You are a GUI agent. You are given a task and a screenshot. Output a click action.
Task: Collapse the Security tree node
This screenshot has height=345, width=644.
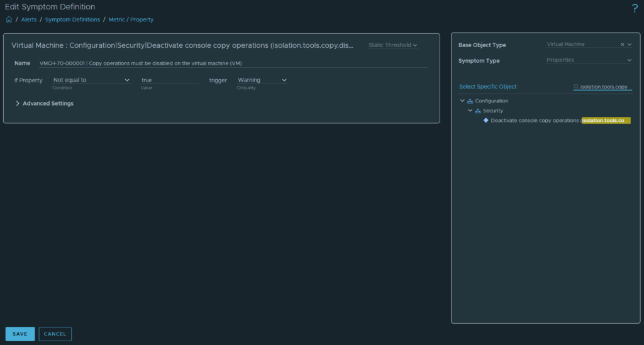click(470, 111)
